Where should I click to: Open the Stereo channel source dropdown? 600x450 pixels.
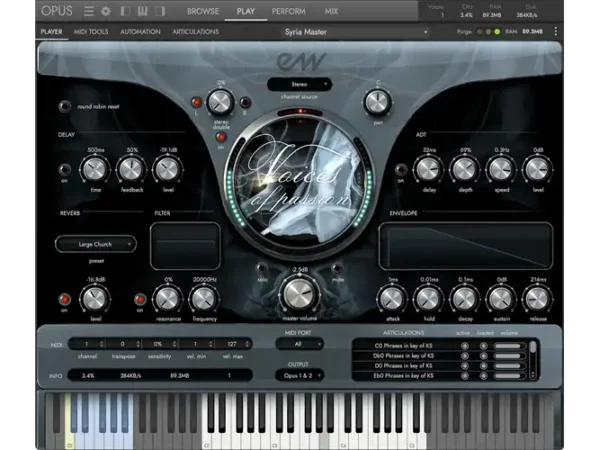pos(299,84)
